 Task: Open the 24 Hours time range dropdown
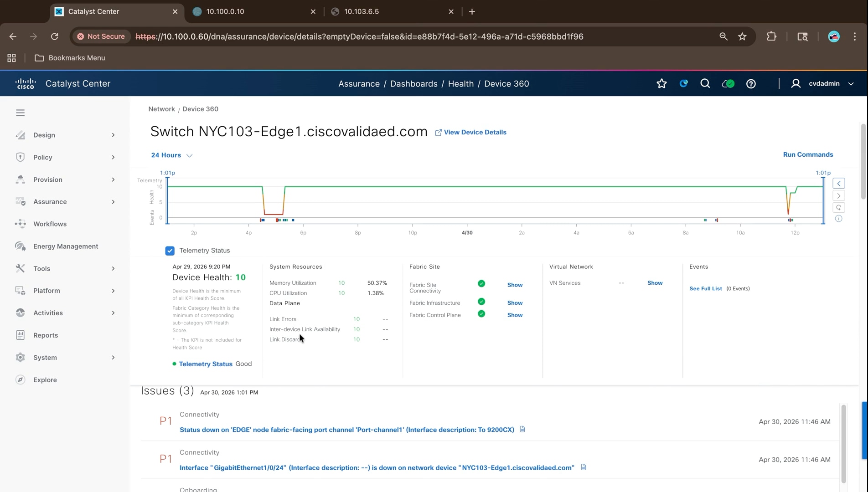click(172, 155)
